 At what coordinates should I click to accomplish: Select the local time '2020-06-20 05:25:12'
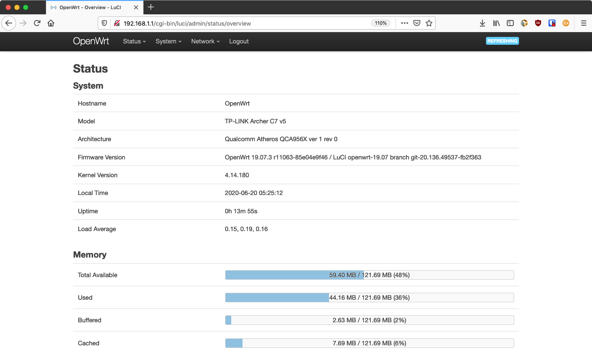[254, 193]
